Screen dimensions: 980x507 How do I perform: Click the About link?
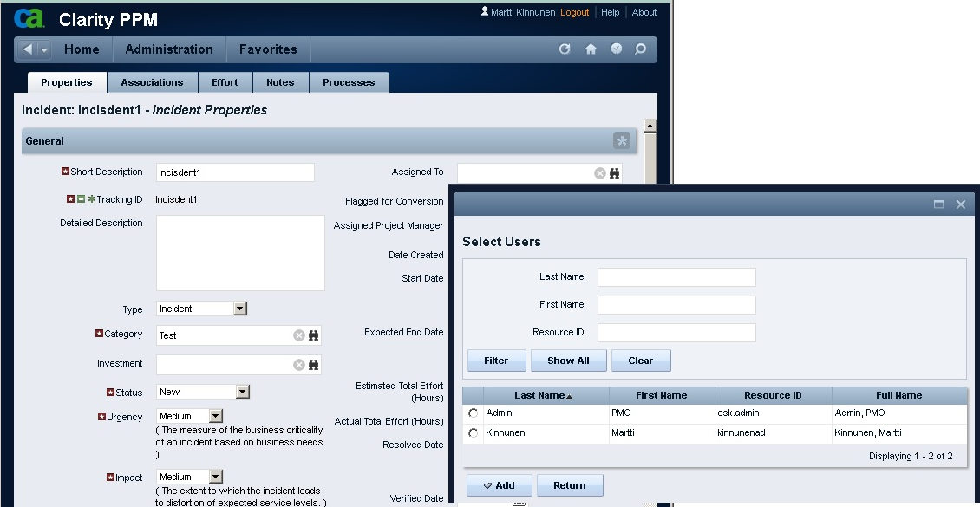(x=644, y=12)
